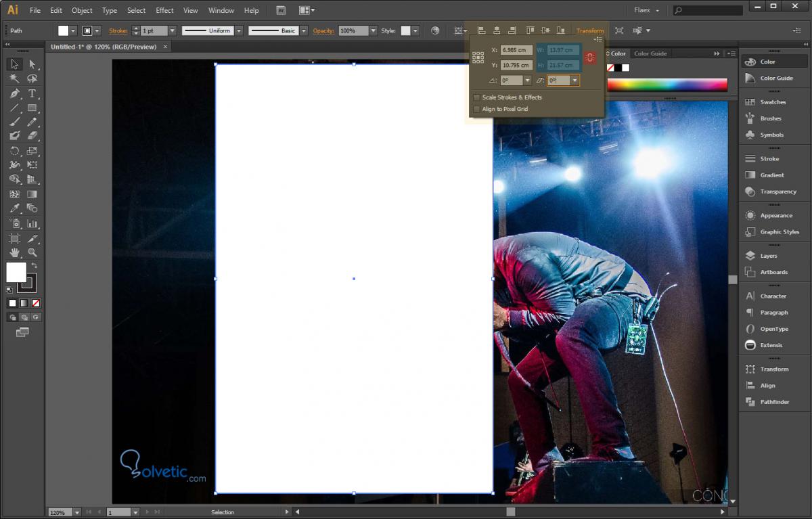This screenshot has width=812, height=519.
Task: Select the Gradient tool
Action: click(32, 194)
